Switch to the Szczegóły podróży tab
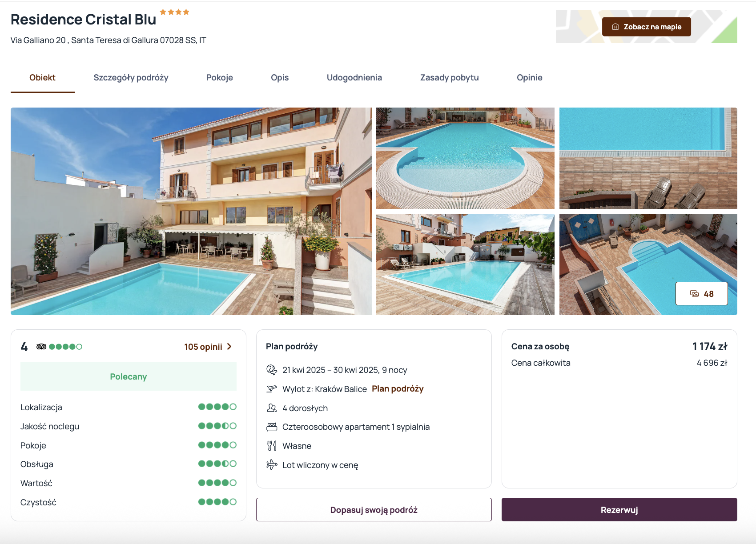756x544 pixels. 131,77
